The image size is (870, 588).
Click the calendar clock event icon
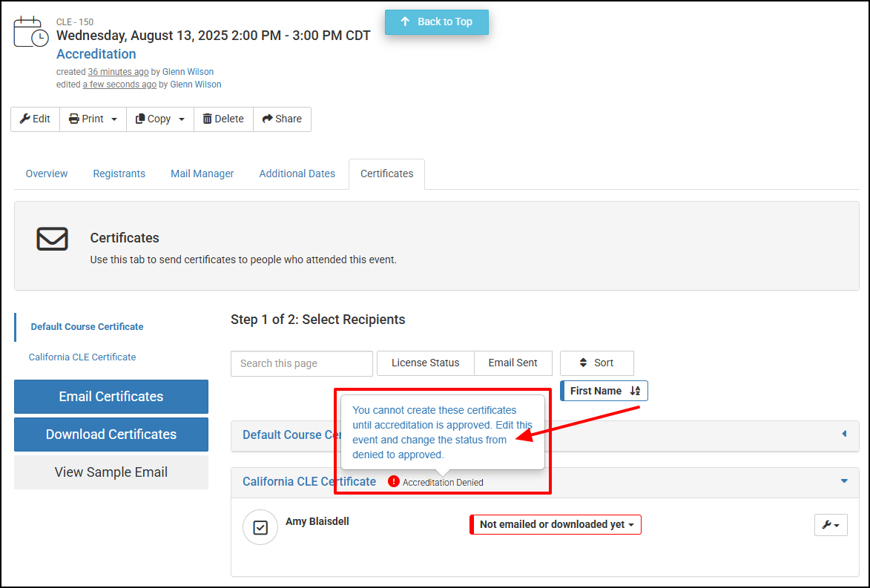pyautogui.click(x=30, y=32)
